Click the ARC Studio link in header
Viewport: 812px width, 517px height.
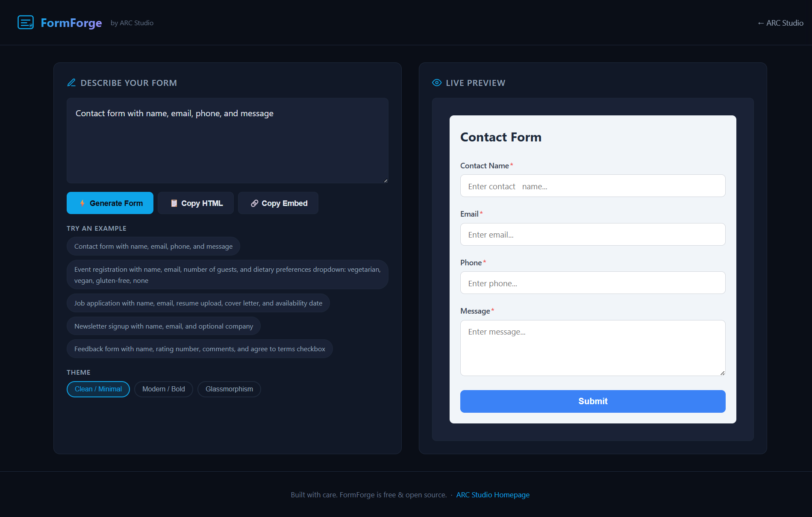coord(780,23)
